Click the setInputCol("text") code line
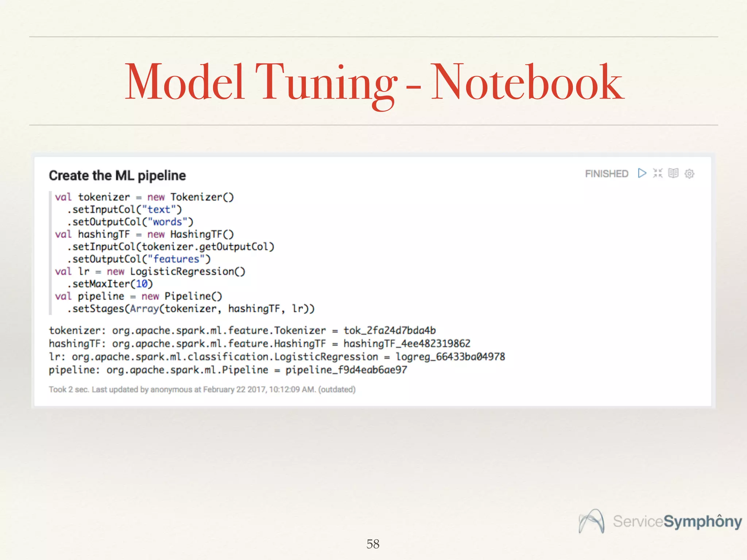The image size is (747, 560). (x=124, y=210)
